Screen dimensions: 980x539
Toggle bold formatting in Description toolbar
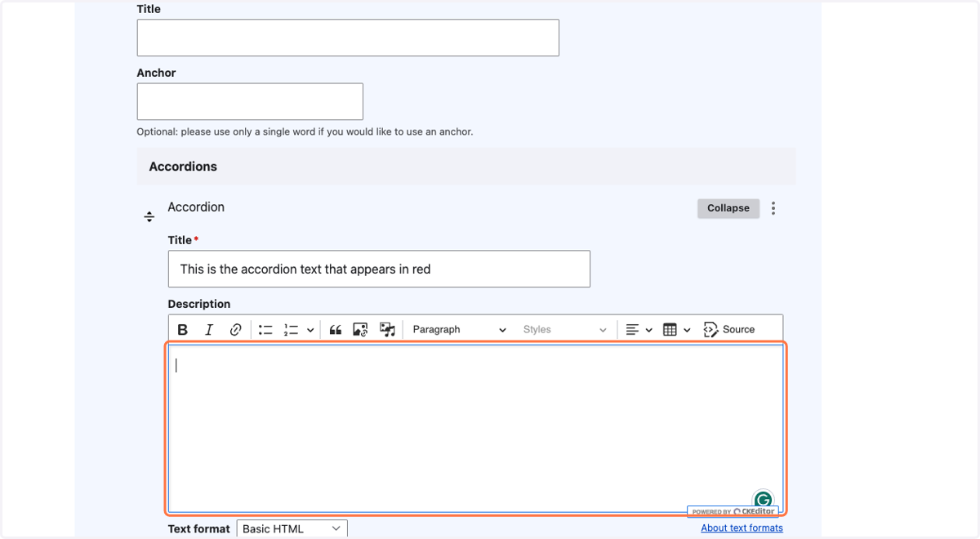[183, 330]
